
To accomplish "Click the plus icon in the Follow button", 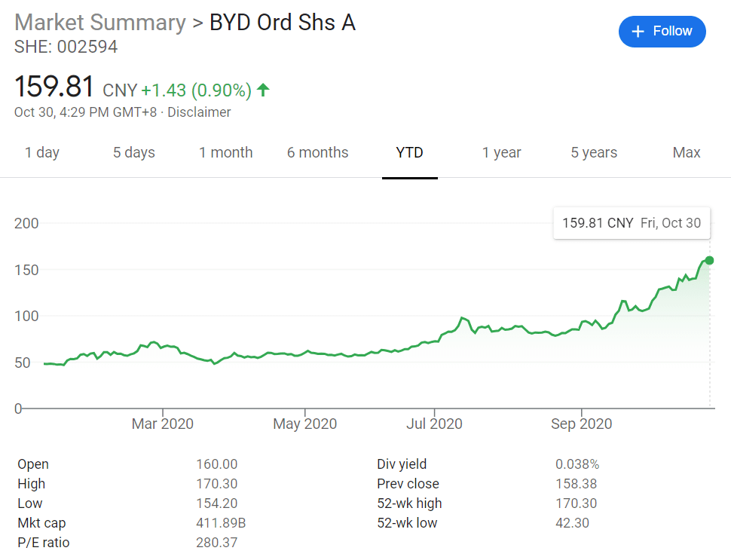I will tap(637, 32).
